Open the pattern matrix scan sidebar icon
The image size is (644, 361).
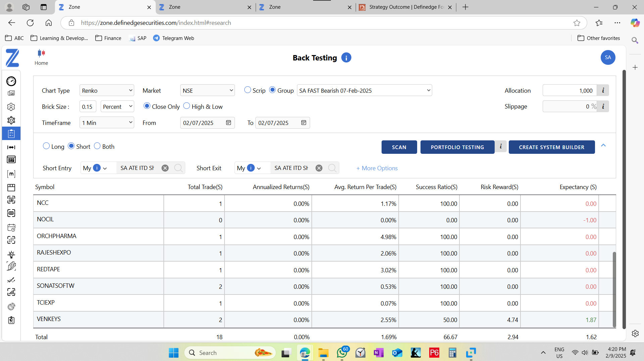pos(11,240)
